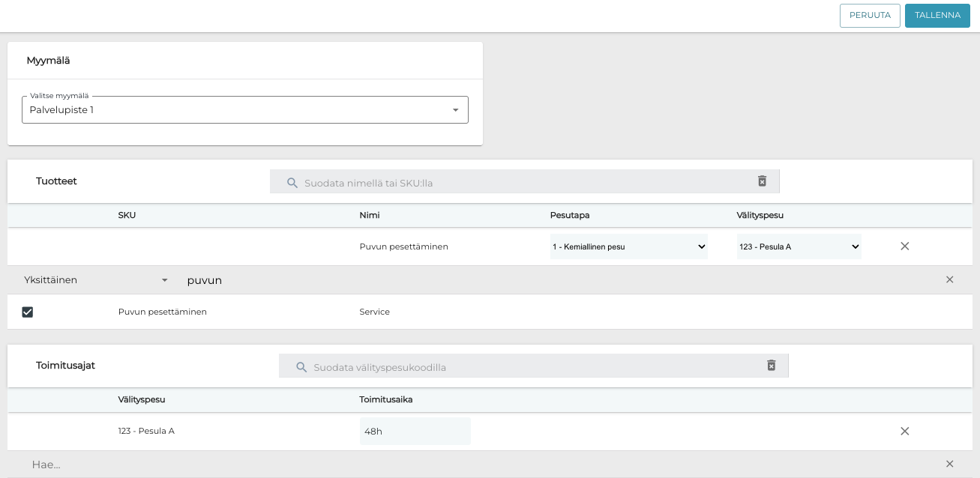The height and width of the screenshot is (478, 980).
Task: Open the Valitse myymälä store dropdown
Action: [x=244, y=110]
